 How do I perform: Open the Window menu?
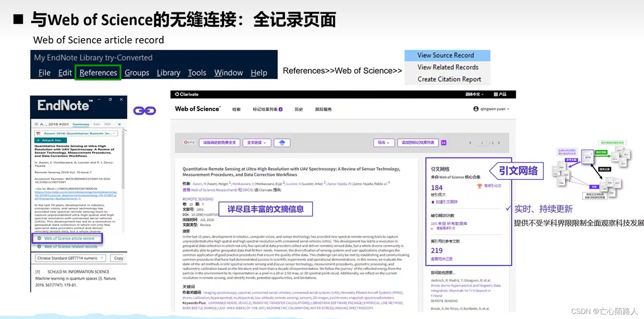click(228, 73)
